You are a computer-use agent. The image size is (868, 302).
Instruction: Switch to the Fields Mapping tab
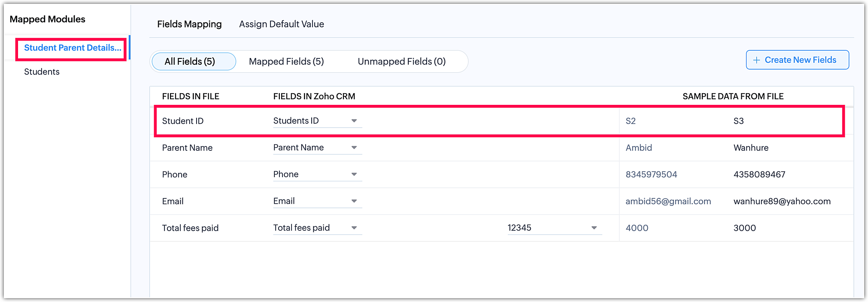189,24
